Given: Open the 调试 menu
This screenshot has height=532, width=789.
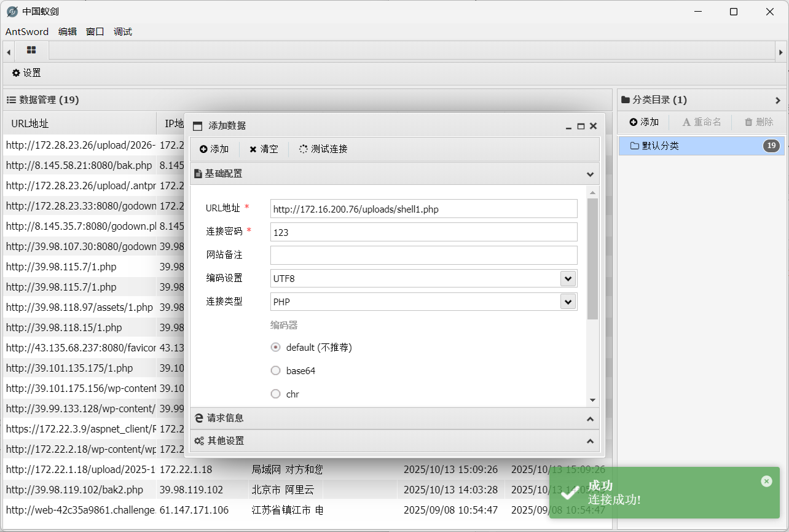Looking at the screenshot, I should pos(123,32).
